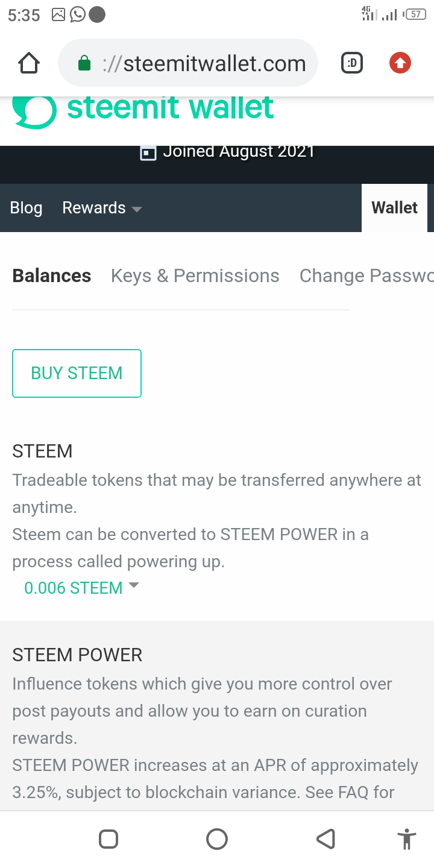Tap the red upload arrow icon

[400, 63]
